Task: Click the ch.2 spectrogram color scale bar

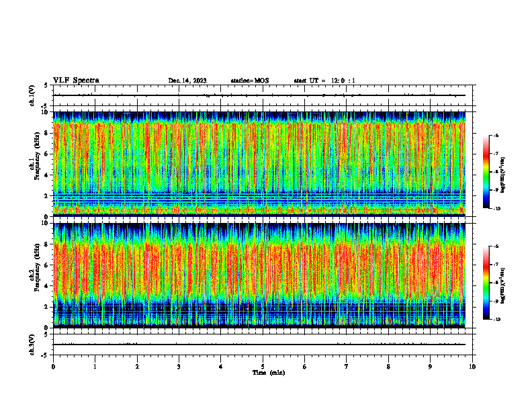Action: coord(486,283)
